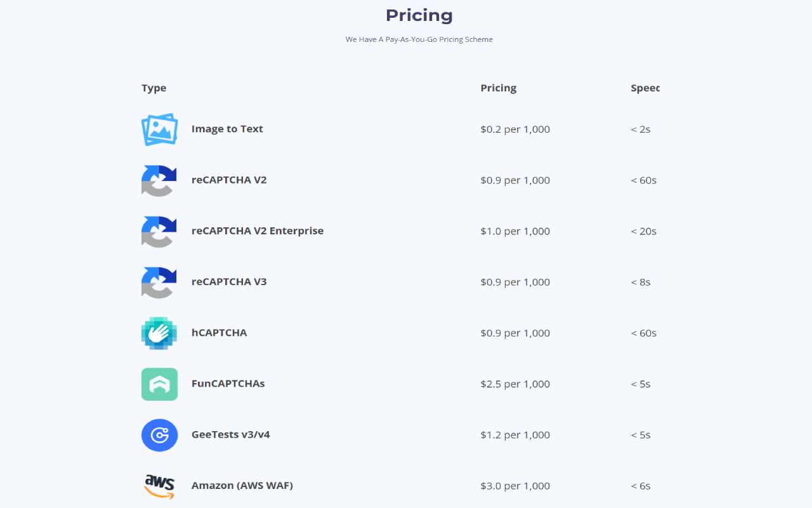Select the Amazon (AWS WAF) label
Viewport: 812px width, 508px height.
click(242, 485)
